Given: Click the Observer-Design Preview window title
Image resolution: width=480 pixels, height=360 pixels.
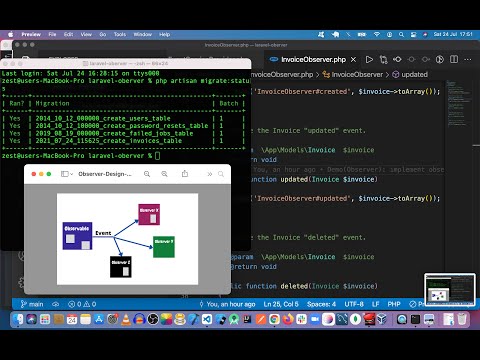Looking at the screenshot, I should pyautogui.click(x=105, y=174).
